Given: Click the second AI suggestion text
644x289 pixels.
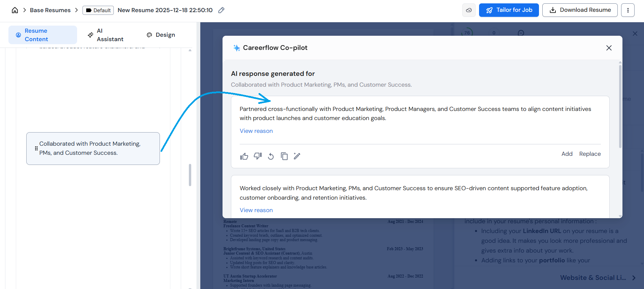Looking at the screenshot, I should (413, 193).
